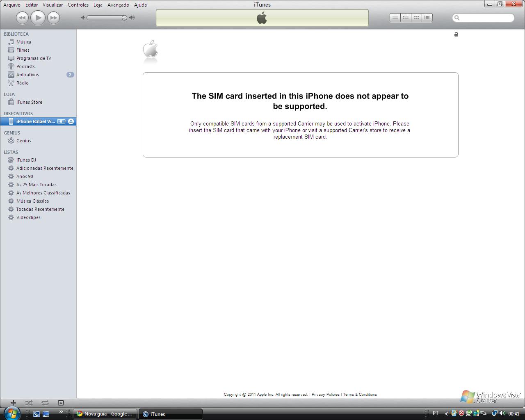The width and height of the screenshot is (525, 420).
Task: Start playback with the play button
Action: (38, 18)
